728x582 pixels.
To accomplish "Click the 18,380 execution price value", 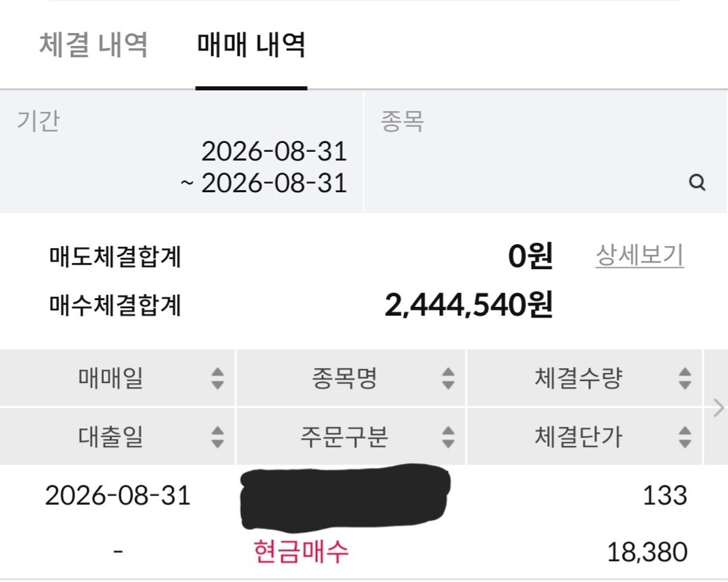I will coord(647,552).
